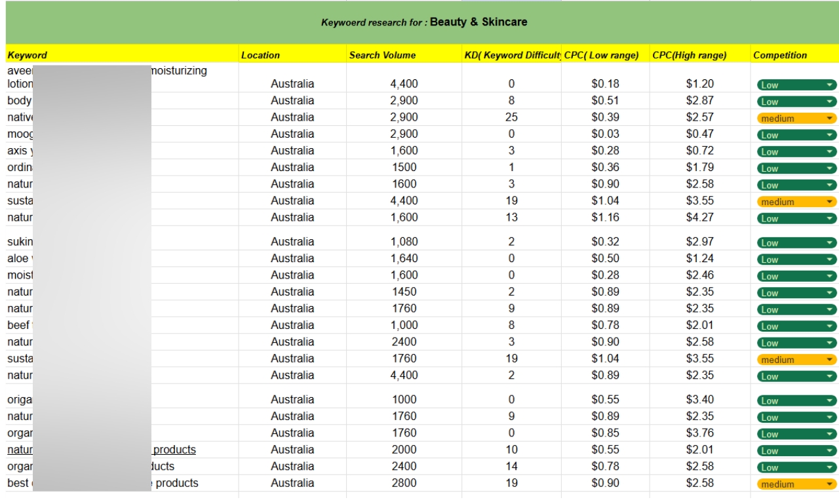
Task: Open the Low dropdown beside the $0.03 CPC value
Action: click(x=795, y=136)
